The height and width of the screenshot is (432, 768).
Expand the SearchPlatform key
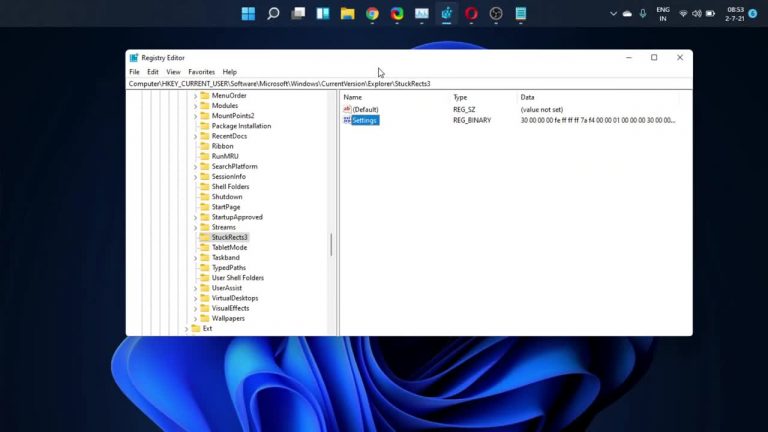pos(195,167)
